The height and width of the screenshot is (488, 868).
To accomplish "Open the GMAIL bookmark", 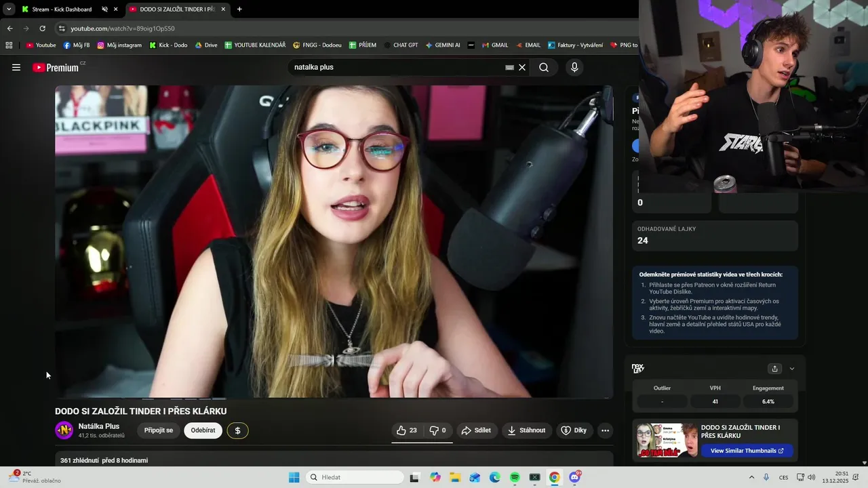I will coord(495,45).
